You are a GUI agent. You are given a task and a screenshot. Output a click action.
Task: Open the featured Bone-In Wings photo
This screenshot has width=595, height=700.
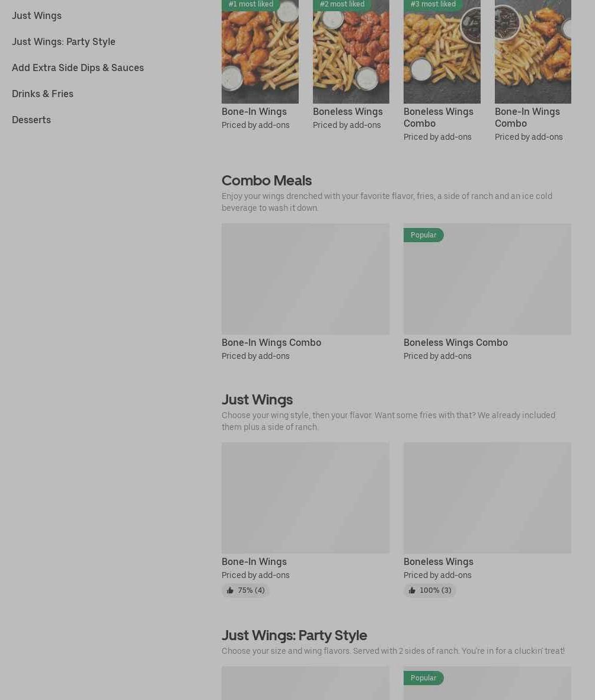pyautogui.click(x=260, y=52)
